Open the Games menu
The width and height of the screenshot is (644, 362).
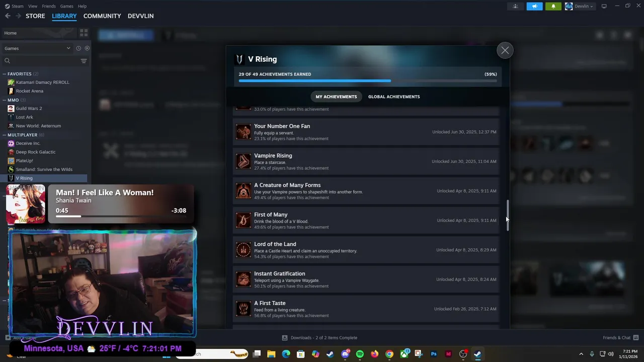coord(66,6)
